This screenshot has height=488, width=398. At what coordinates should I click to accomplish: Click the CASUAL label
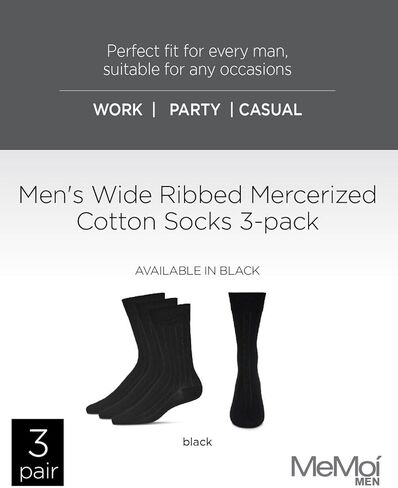(270, 110)
